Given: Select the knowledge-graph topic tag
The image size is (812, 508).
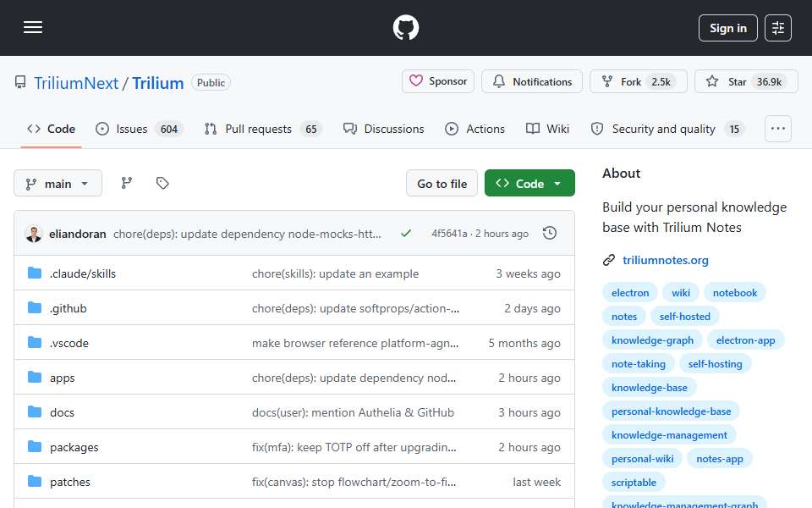Looking at the screenshot, I should pos(652,340).
